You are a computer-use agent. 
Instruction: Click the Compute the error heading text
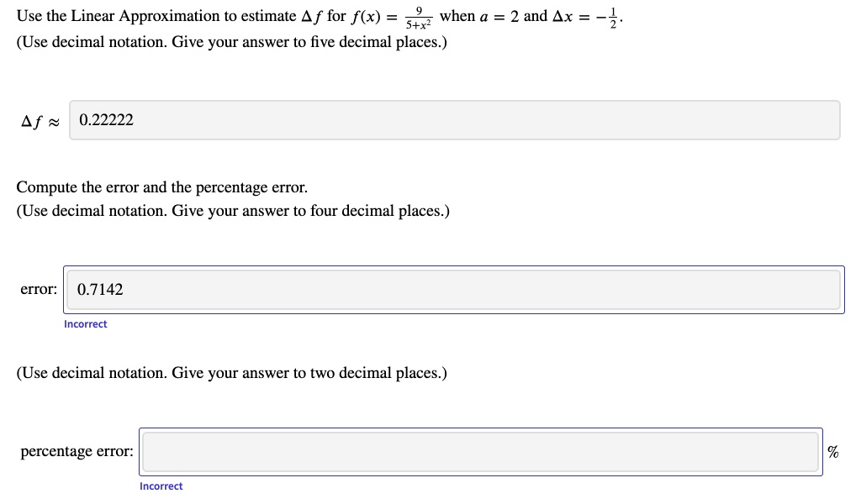click(x=161, y=186)
